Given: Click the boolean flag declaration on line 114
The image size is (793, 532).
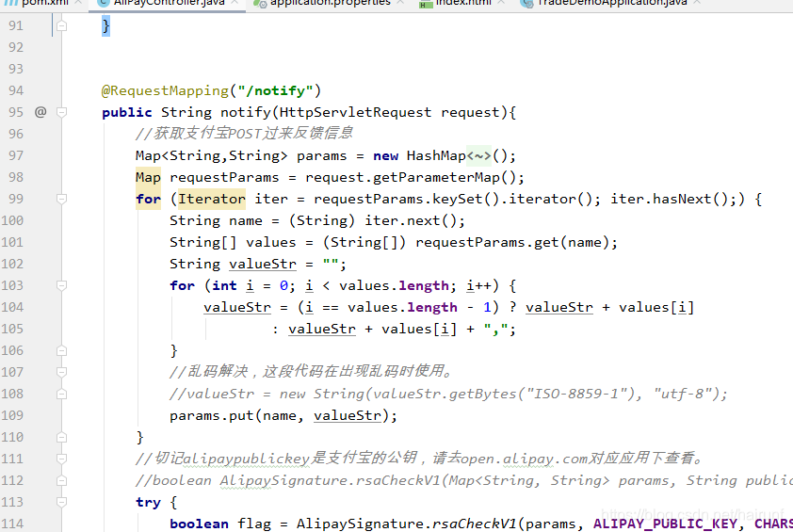Looking at the screenshot, I should 220,524.
